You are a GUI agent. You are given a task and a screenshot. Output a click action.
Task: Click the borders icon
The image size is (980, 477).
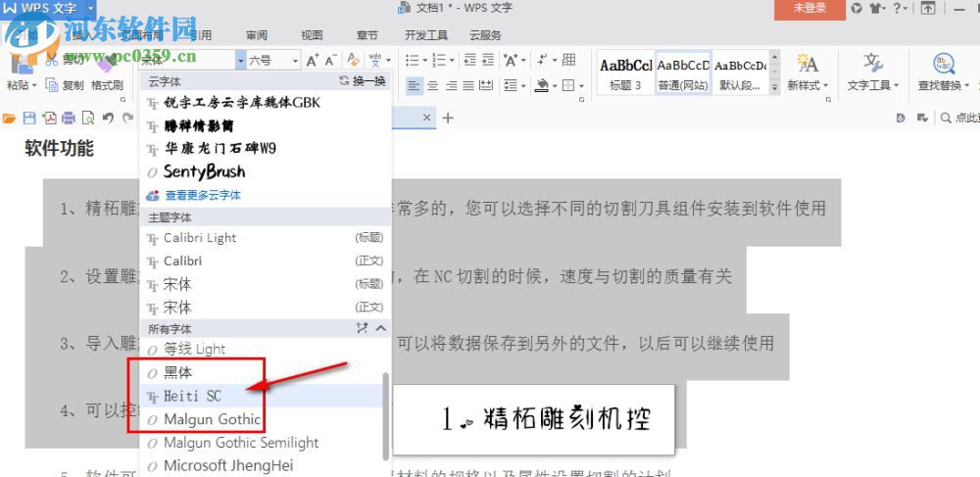tap(568, 85)
